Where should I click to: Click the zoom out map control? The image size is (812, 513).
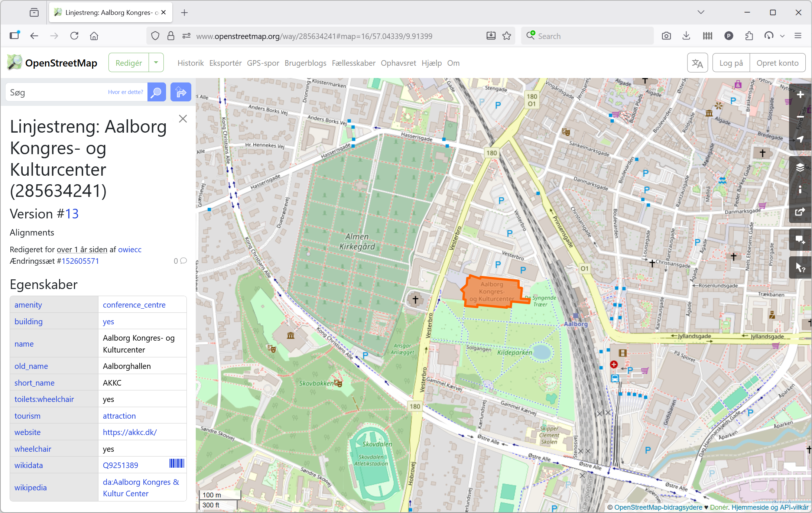tap(800, 117)
